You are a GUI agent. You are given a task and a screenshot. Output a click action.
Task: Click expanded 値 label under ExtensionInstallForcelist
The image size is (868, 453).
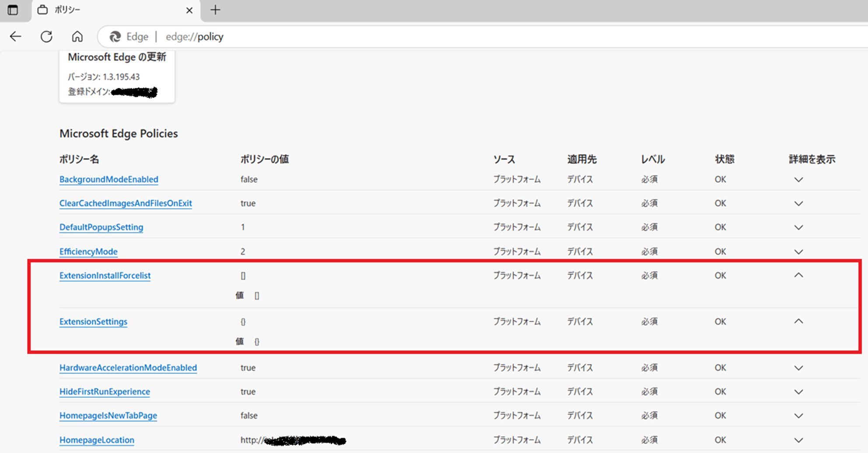tap(240, 296)
